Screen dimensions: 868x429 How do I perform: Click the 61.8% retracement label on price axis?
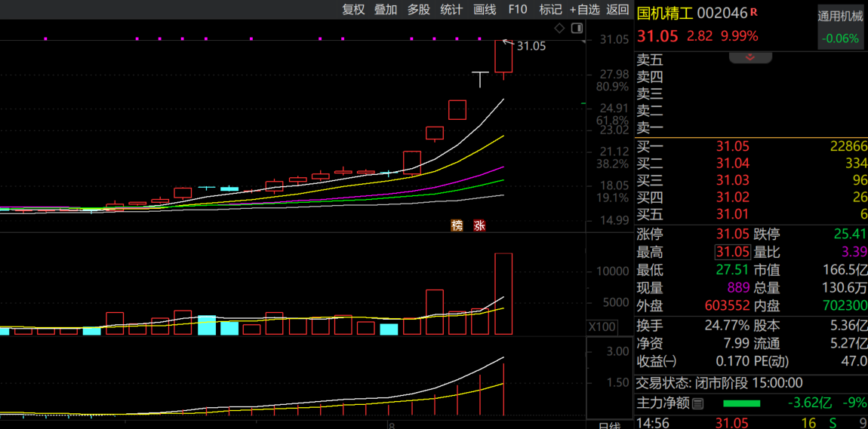[x=611, y=120]
